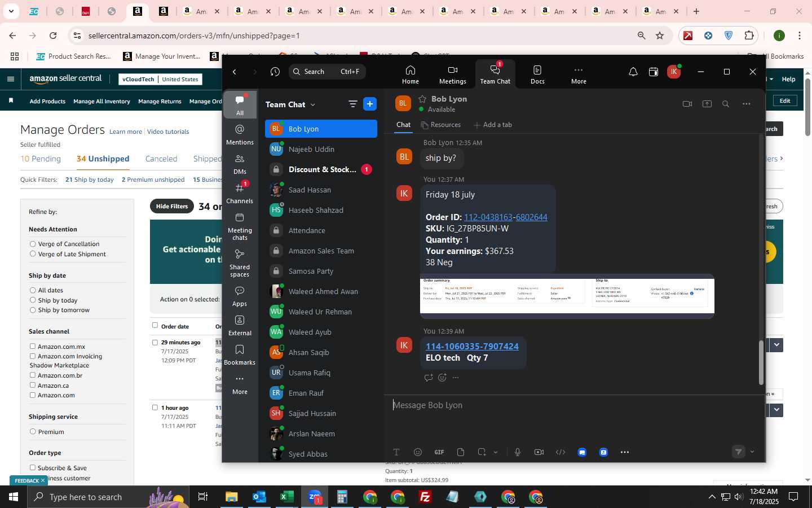Open External in Zoom sidebar

(x=240, y=326)
